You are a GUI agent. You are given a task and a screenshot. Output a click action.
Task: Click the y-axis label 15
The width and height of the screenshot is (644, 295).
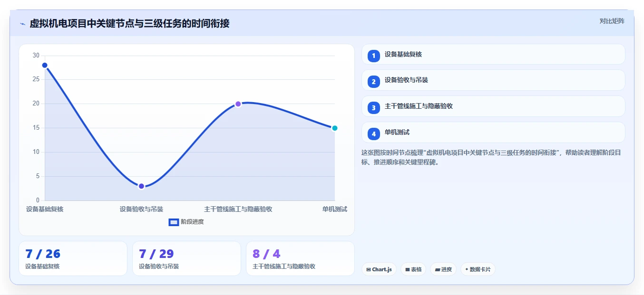(36, 128)
